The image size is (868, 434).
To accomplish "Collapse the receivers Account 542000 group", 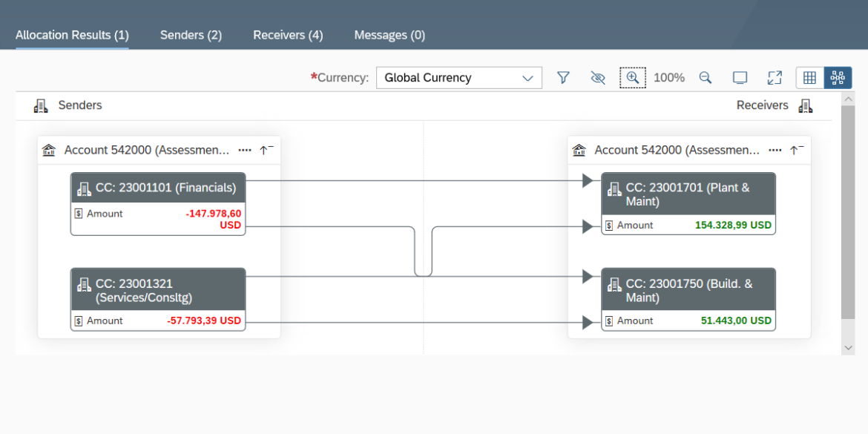I will coord(797,150).
